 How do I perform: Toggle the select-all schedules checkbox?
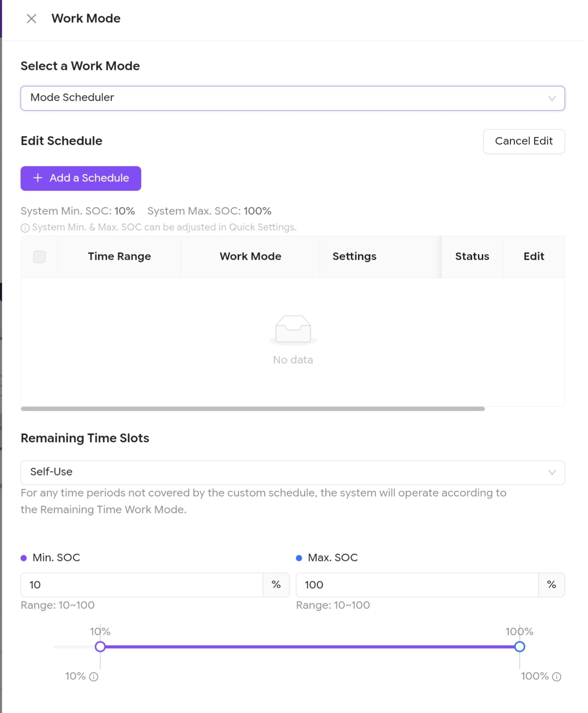(x=40, y=257)
